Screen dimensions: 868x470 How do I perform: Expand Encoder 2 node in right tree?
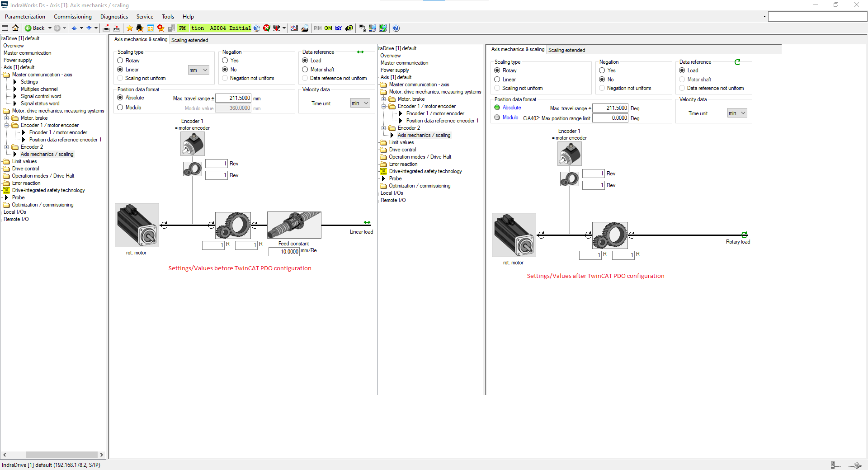coord(384,128)
